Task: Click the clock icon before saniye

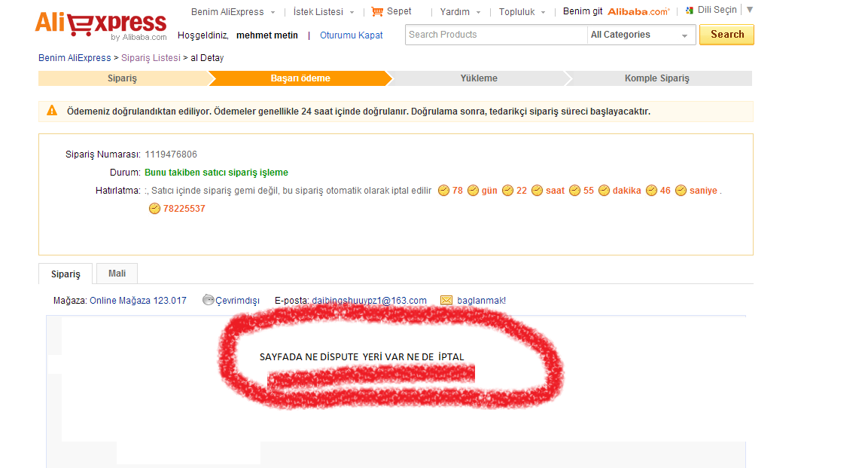Action: tap(681, 191)
